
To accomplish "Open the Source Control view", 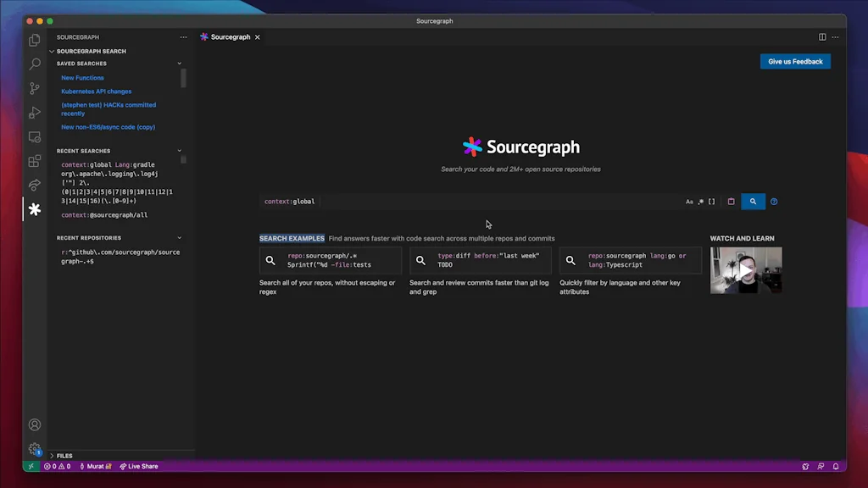I will click(x=35, y=88).
